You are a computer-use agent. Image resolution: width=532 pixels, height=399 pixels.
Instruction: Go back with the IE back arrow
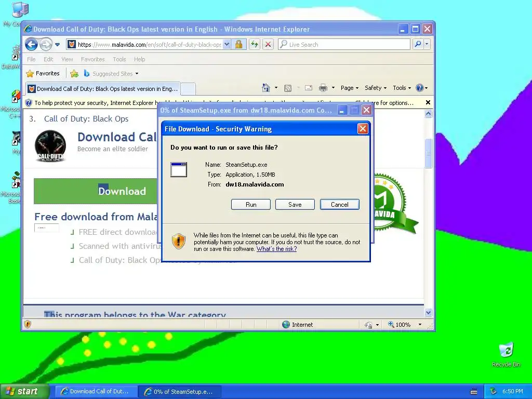[x=31, y=44]
